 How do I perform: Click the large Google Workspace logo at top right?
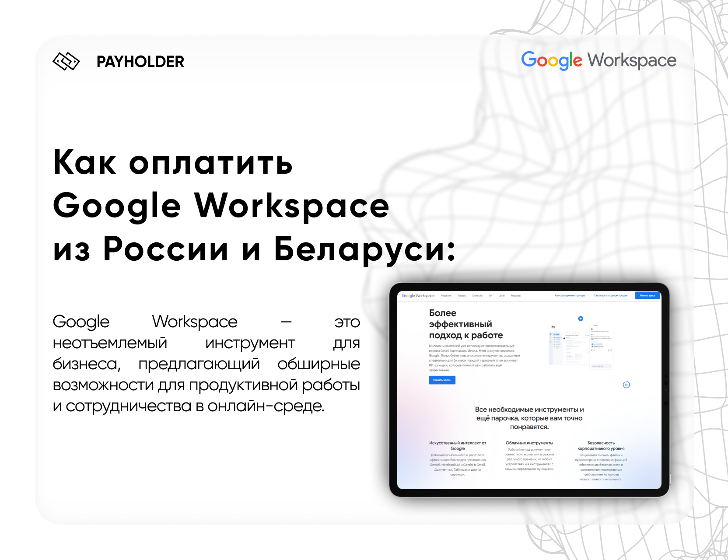(x=598, y=60)
